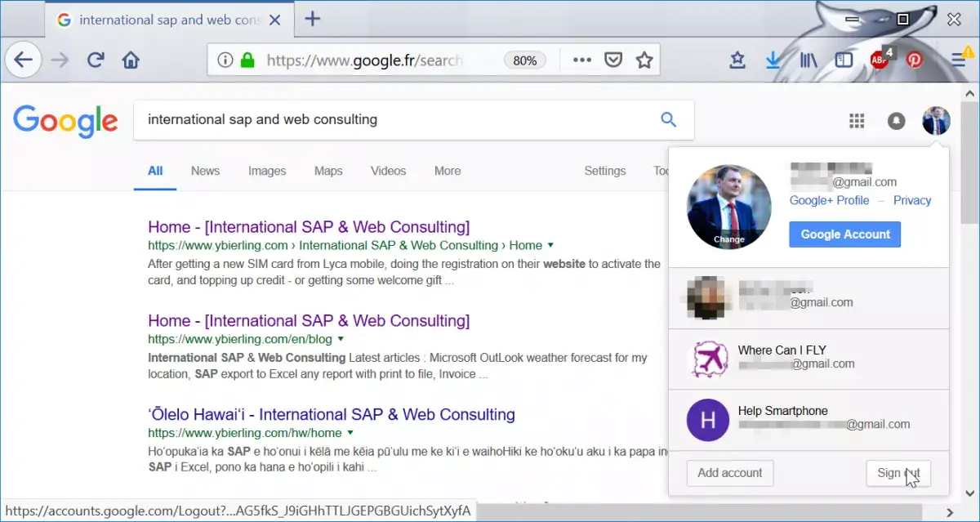Image resolution: width=980 pixels, height=522 pixels.
Task: Show the downloads arrow panel
Action: pos(773,60)
